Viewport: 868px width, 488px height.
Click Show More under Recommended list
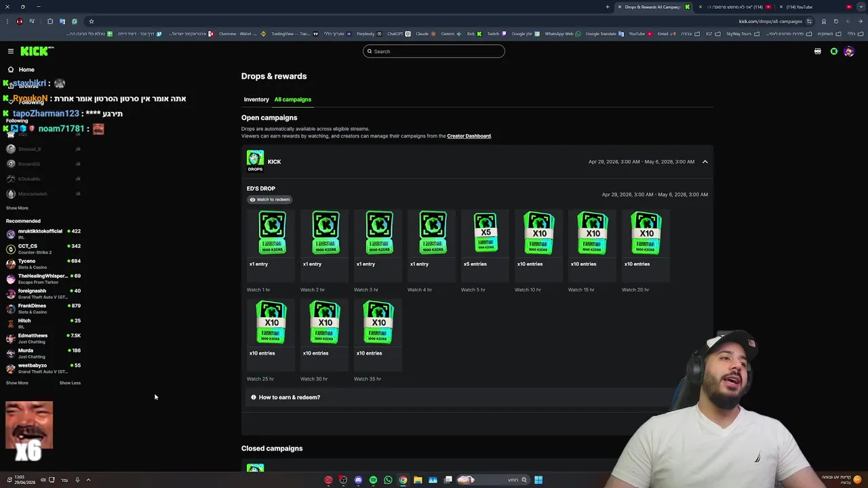[17, 383]
